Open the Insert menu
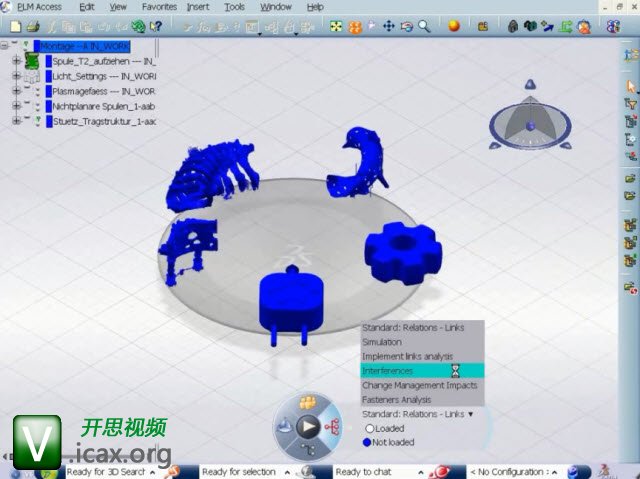Screen dimensions: 640x479 (x=198, y=7)
